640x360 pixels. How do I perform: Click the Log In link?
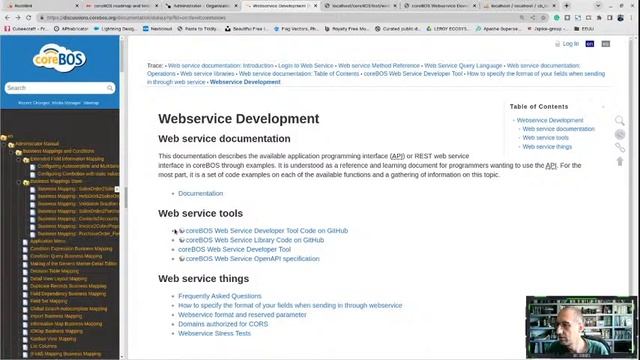[x=571, y=44]
